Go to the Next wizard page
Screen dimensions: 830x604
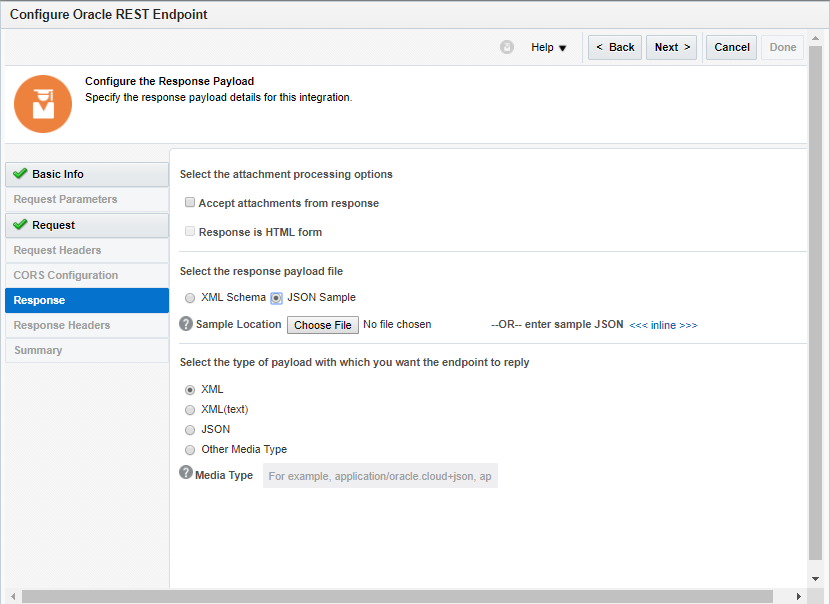[x=672, y=47]
